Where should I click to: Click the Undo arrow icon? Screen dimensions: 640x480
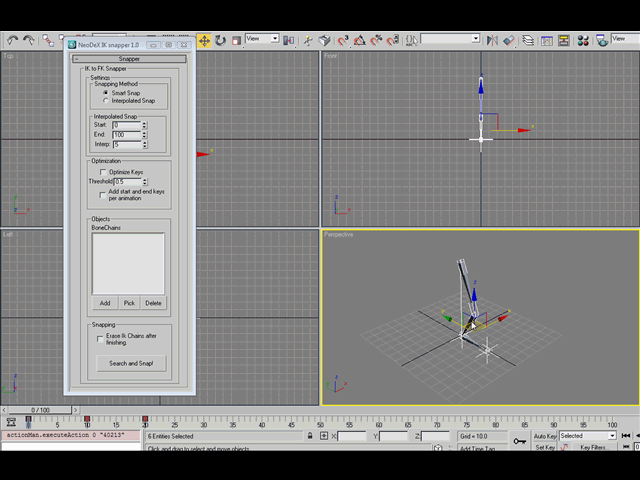coord(13,40)
